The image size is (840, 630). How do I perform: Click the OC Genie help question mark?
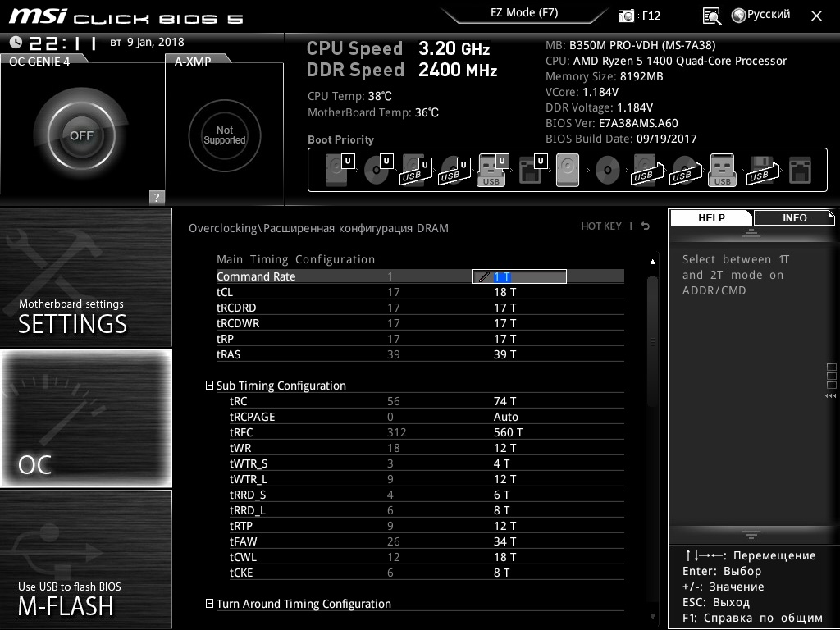tap(157, 197)
